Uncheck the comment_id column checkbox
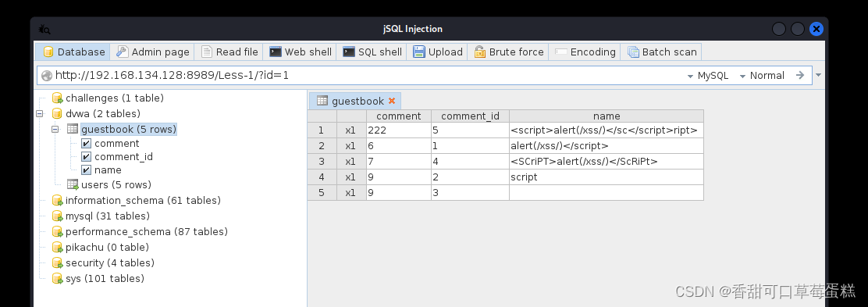 tap(86, 157)
